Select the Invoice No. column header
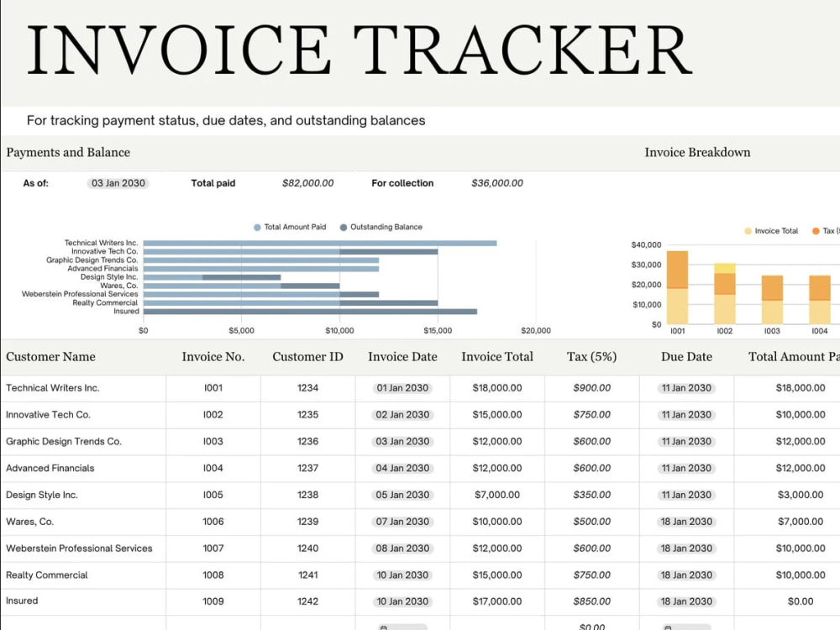 coord(213,357)
